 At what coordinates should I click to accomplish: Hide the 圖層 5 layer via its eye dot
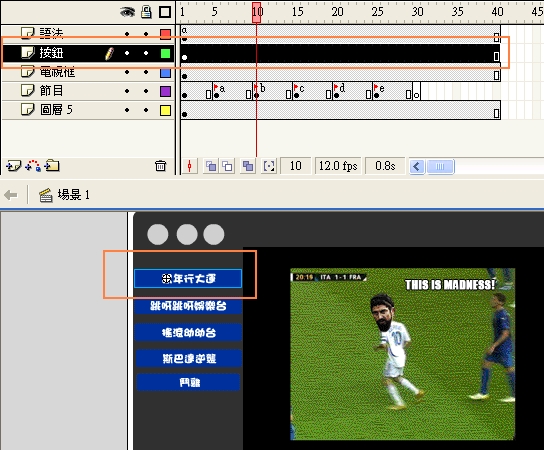point(127,110)
